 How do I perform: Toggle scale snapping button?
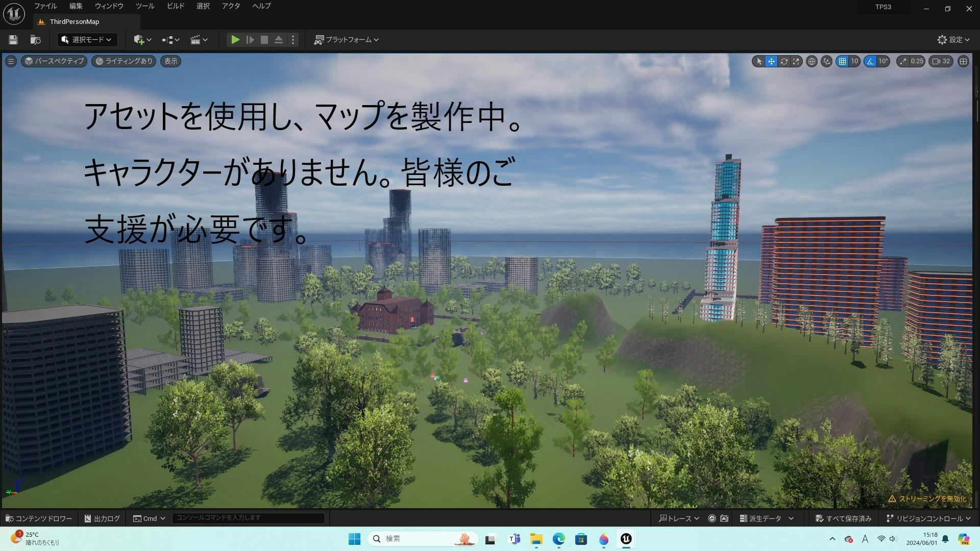coord(903,61)
